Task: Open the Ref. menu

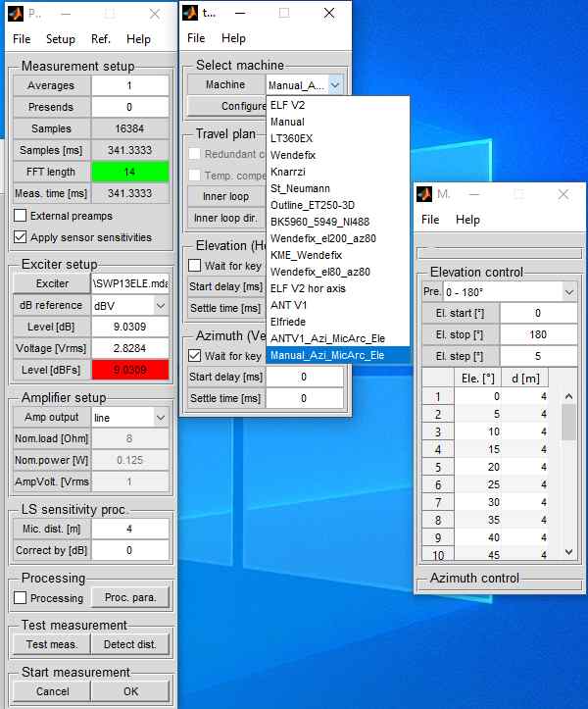Action: pos(101,39)
